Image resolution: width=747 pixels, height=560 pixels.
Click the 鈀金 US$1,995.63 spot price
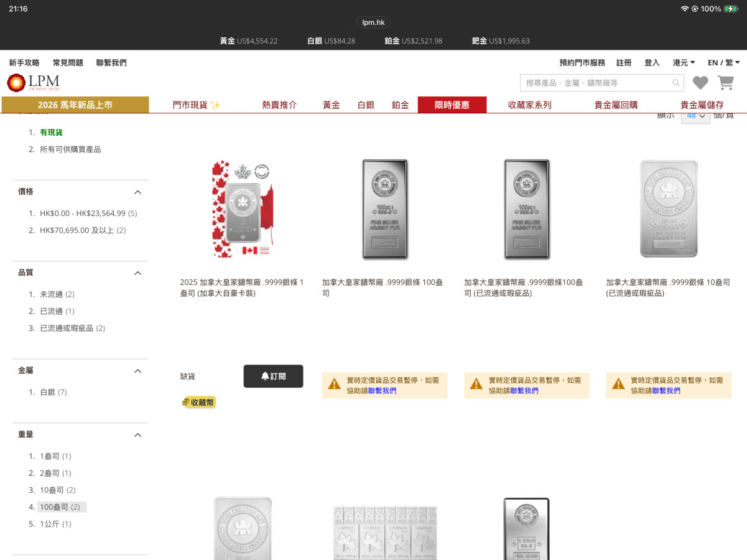[x=501, y=41]
